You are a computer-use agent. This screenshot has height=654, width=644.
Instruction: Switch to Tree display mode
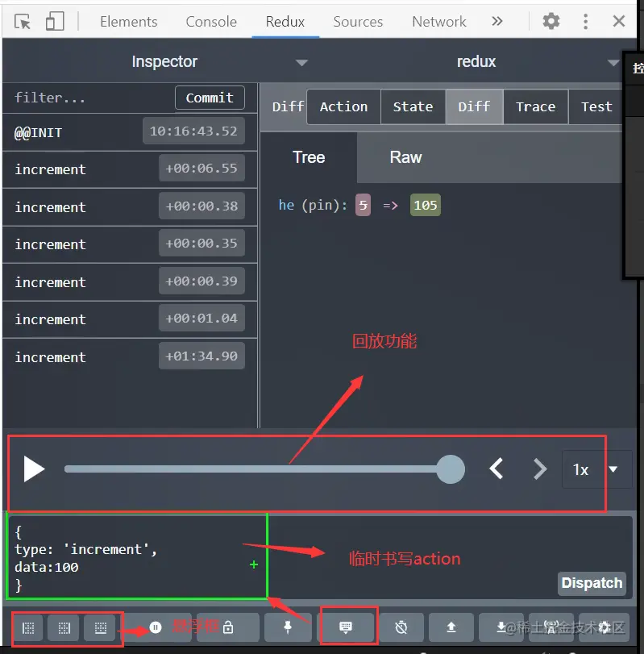click(309, 158)
